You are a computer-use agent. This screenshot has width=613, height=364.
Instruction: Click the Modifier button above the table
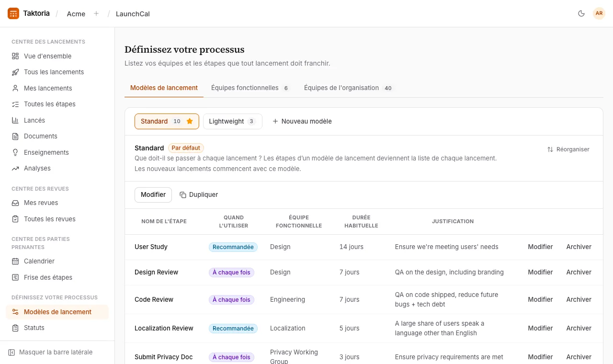click(x=153, y=194)
